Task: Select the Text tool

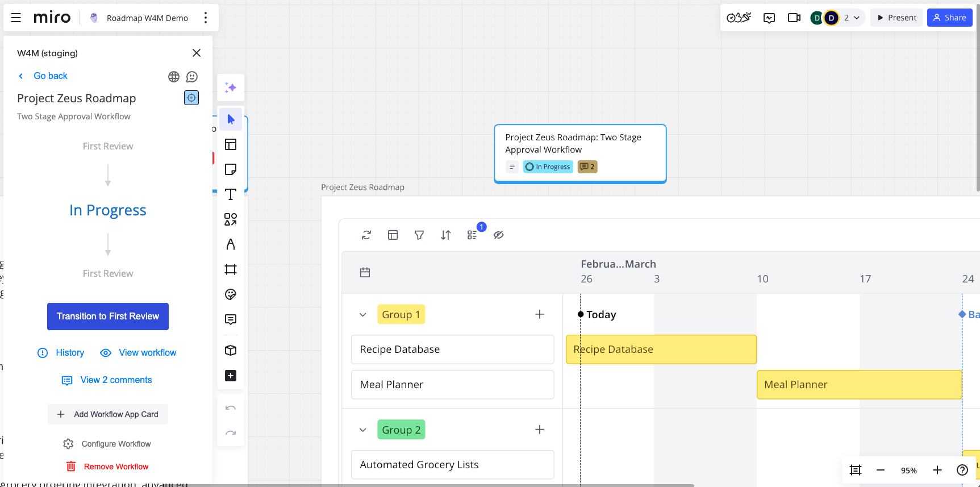Action: point(231,194)
